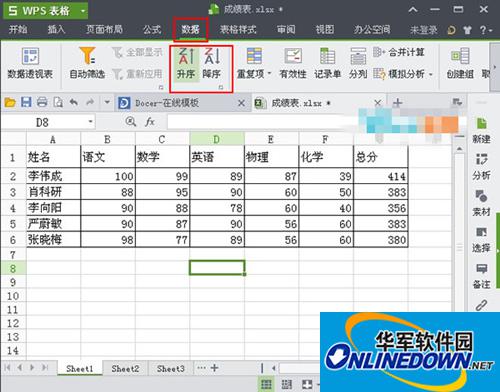500x392 pixels.
Task: Open the 办公空间 tab
Action: 372,30
